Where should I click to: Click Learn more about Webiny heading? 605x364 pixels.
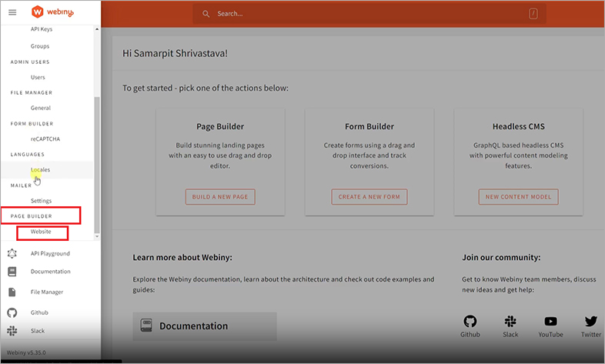(x=182, y=257)
